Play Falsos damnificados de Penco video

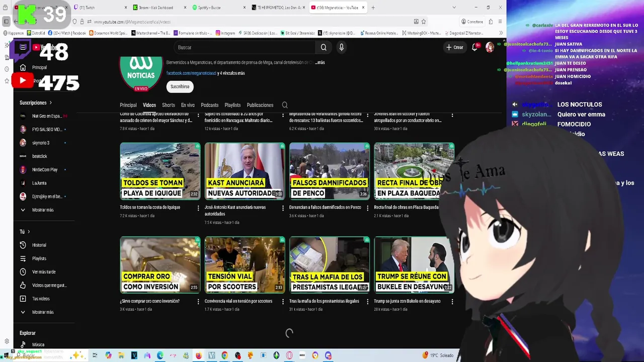point(330,171)
